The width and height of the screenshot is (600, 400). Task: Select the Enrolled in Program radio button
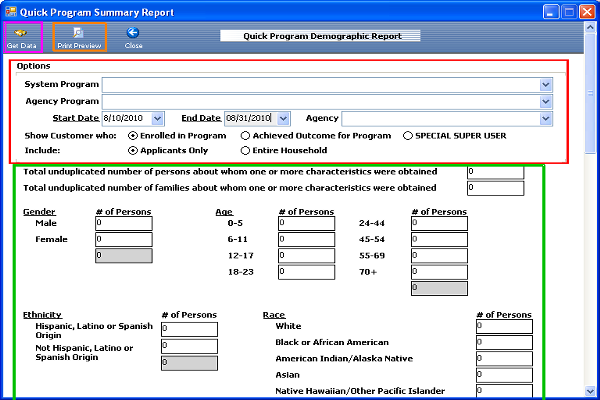pyautogui.click(x=133, y=135)
